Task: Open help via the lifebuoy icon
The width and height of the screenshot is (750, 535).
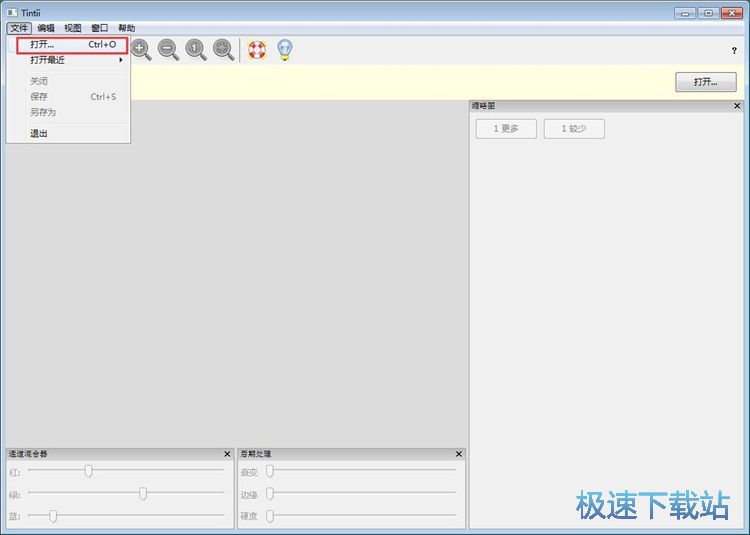Action: coord(257,50)
